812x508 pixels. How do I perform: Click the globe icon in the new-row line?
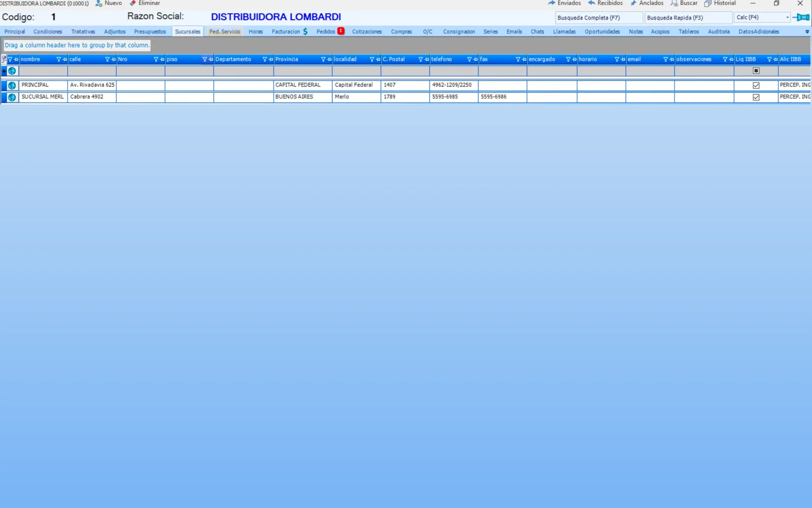pyautogui.click(x=12, y=71)
